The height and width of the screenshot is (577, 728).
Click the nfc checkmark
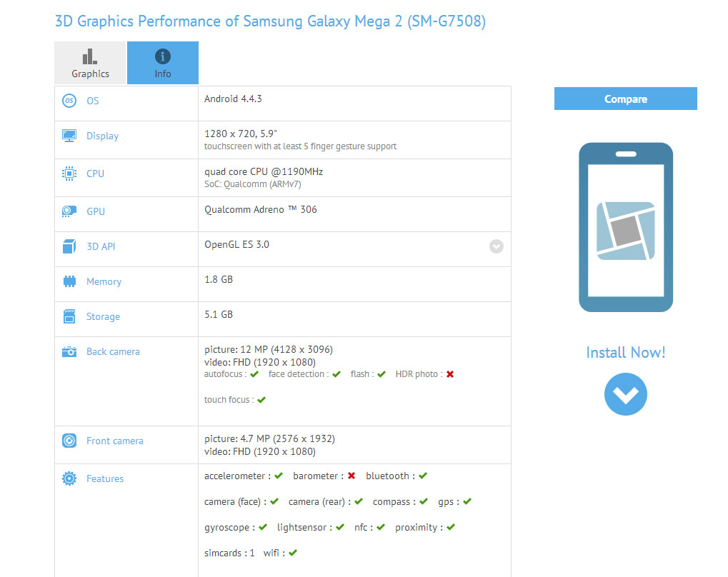tap(381, 527)
